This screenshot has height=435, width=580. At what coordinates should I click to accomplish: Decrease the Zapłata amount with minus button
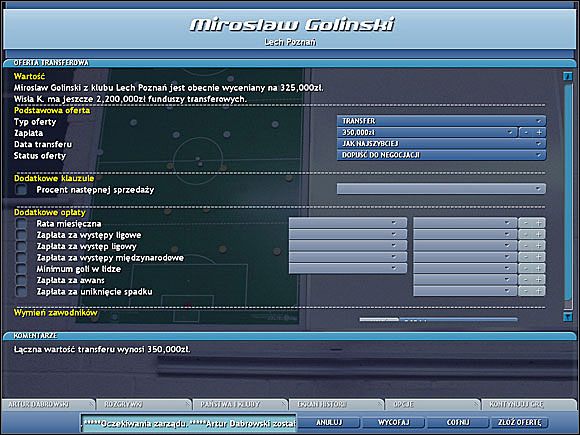click(x=526, y=132)
